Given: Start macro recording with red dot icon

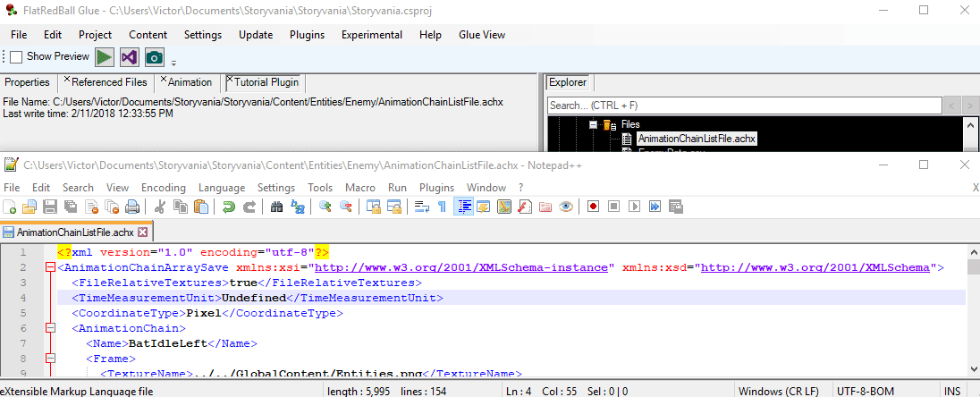Looking at the screenshot, I should tap(593, 207).
